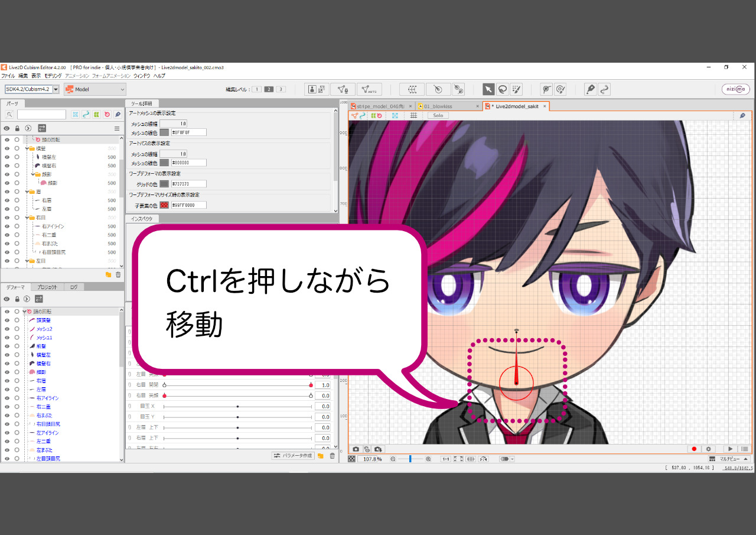Open the モデリング menu
The image size is (756, 535).
(53, 76)
